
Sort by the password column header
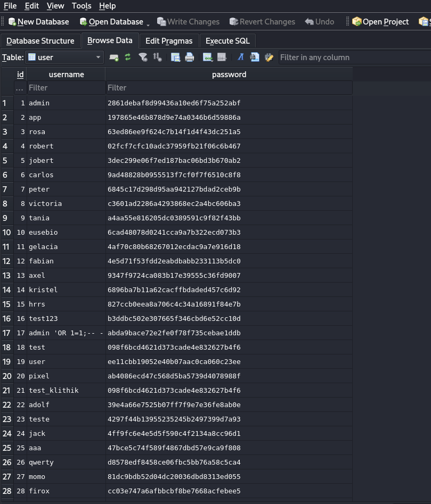pyautogui.click(x=229, y=75)
